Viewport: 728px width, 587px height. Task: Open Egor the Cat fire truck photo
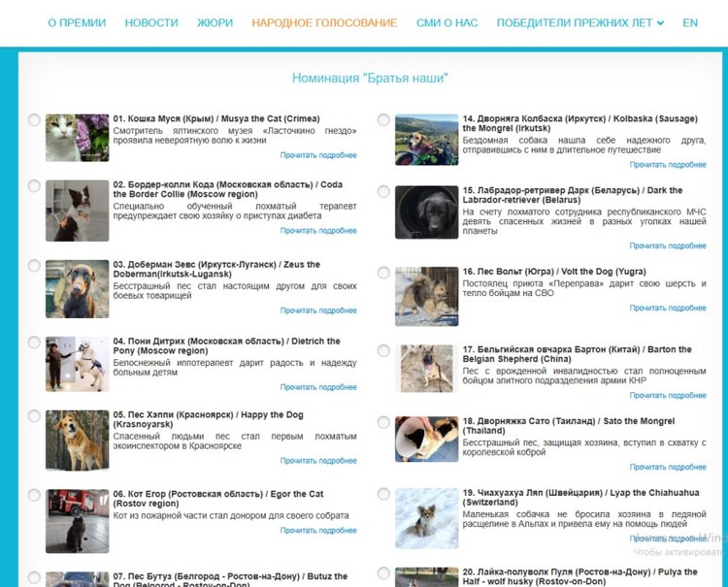pyautogui.click(x=78, y=520)
